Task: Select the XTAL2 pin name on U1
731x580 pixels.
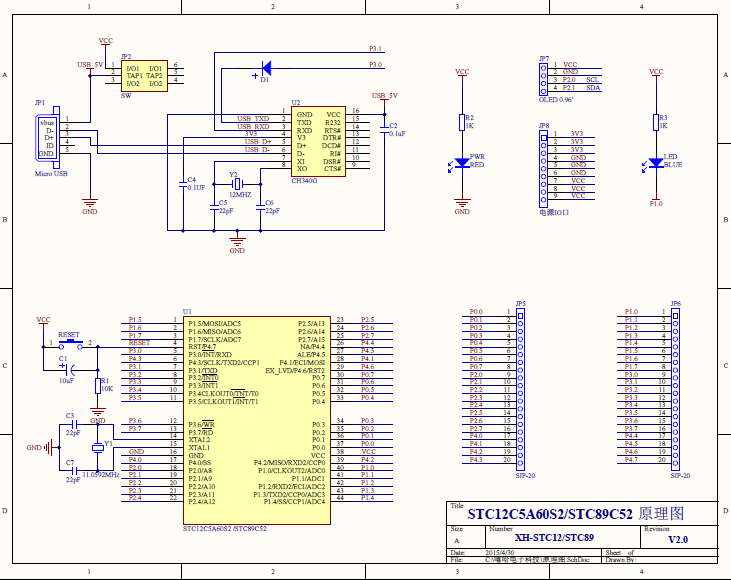Action: tap(200, 440)
